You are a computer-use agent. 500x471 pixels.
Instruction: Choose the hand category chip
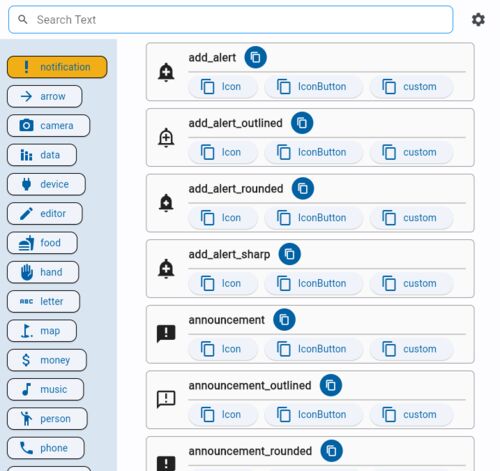click(x=43, y=272)
